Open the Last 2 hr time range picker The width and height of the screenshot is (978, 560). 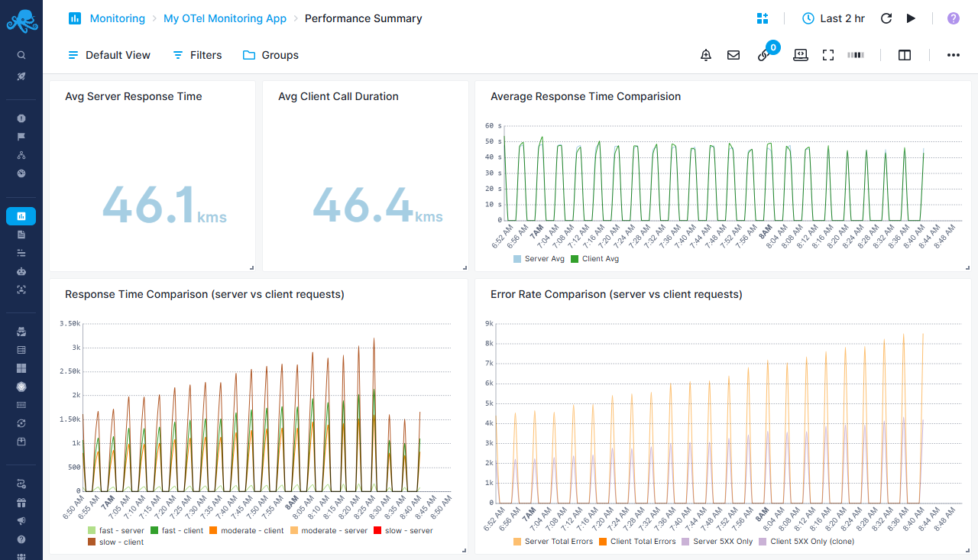(833, 18)
